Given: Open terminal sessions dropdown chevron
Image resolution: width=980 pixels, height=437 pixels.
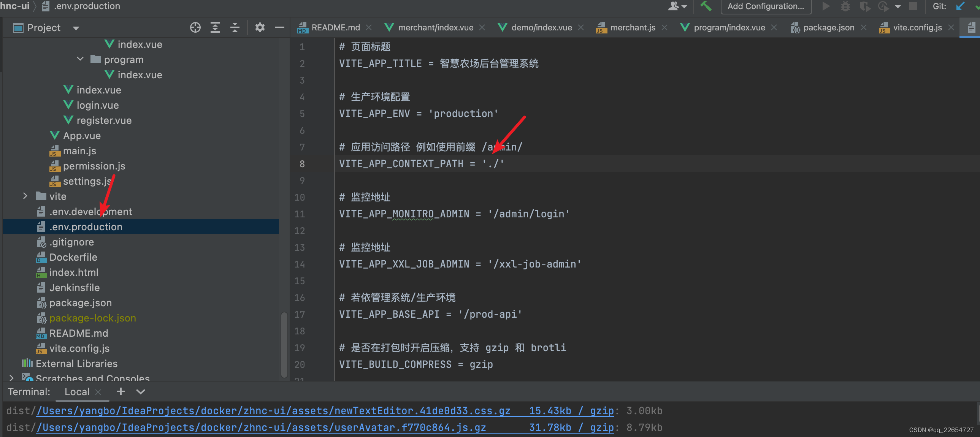Looking at the screenshot, I should click(140, 391).
